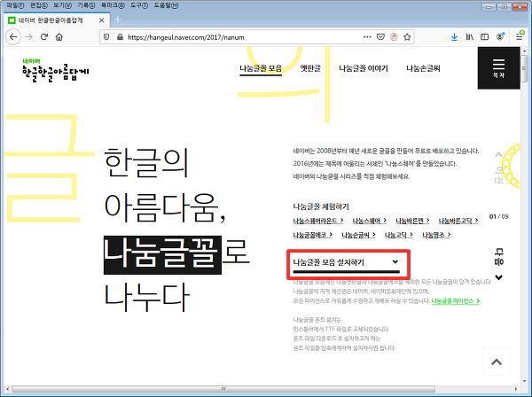Screen dimensions: 532x397
Task: Try the 나눔명조 font link
Action: coord(436,235)
